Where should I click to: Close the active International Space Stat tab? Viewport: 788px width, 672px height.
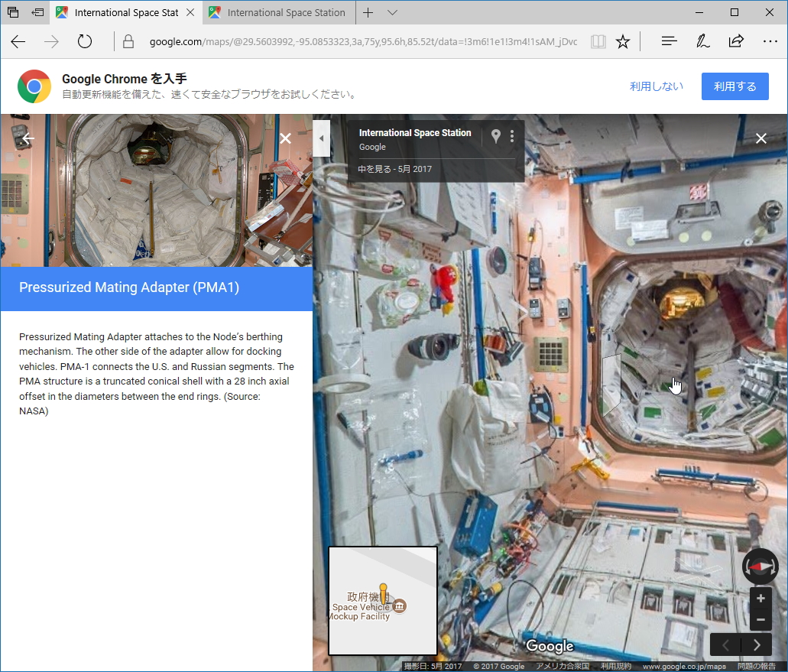coord(190,12)
